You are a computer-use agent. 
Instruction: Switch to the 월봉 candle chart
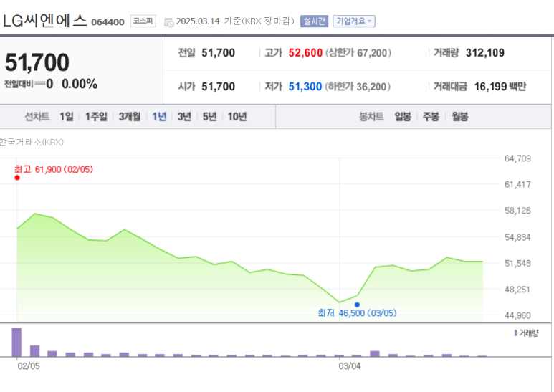[x=459, y=117]
